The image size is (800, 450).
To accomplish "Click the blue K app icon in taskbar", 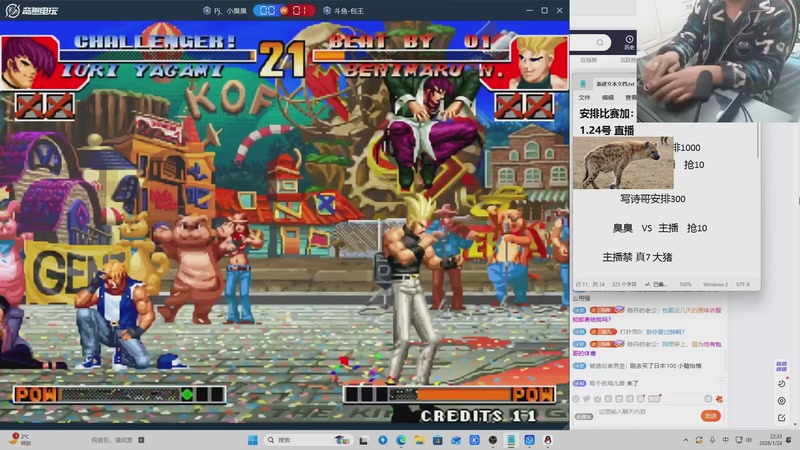I will click(x=474, y=440).
